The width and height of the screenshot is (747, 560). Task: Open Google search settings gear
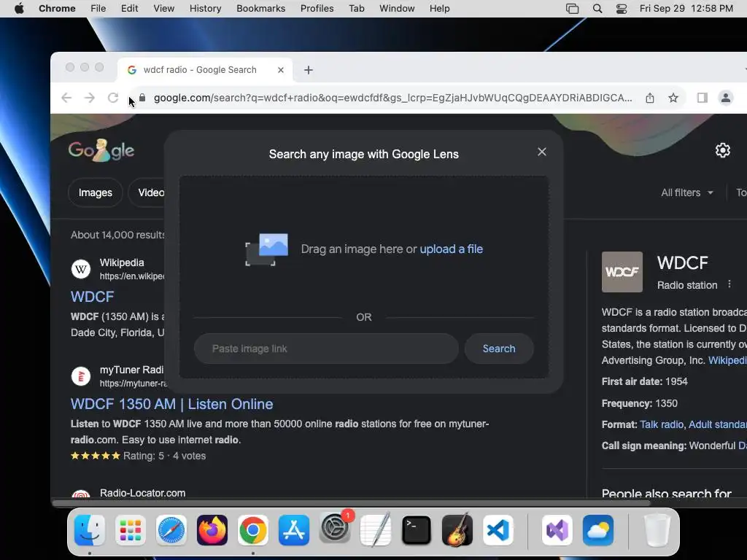coord(723,150)
